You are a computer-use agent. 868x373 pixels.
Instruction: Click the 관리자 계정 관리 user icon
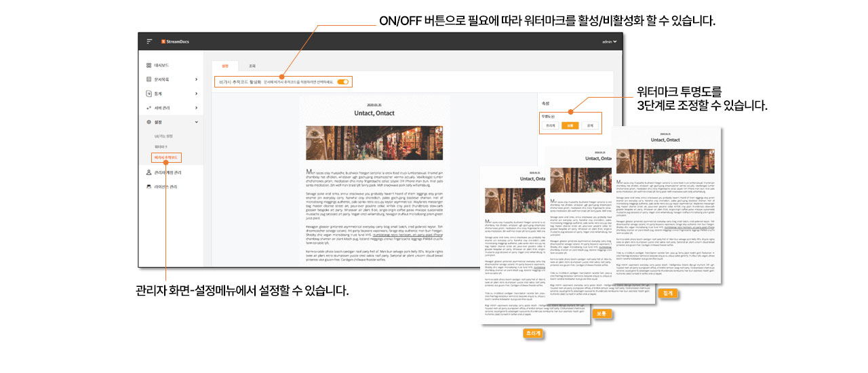point(149,173)
